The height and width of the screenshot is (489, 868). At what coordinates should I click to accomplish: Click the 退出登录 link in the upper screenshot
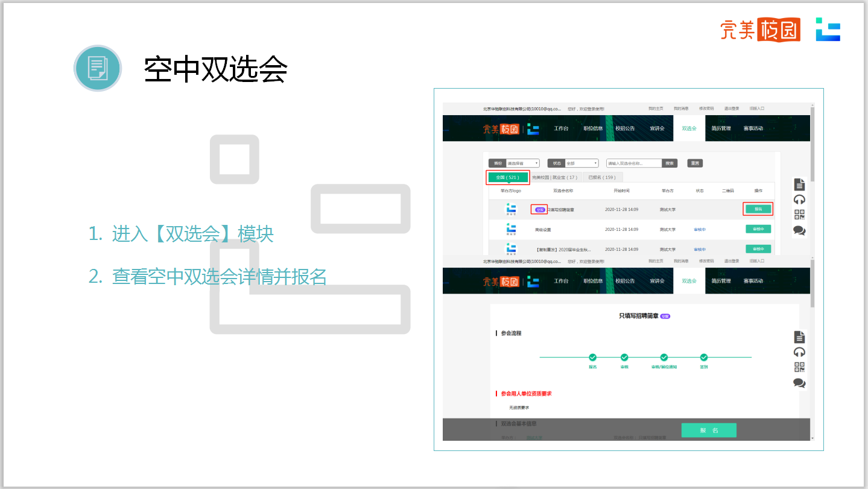click(x=731, y=109)
